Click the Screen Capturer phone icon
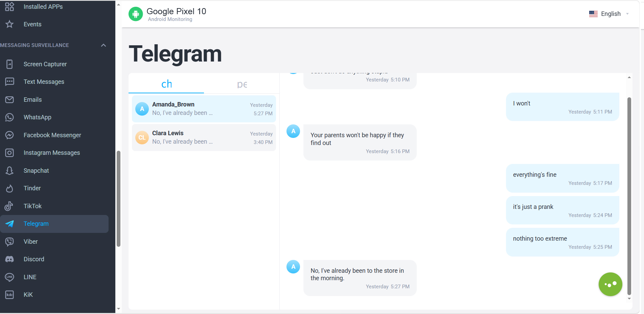 click(9, 64)
